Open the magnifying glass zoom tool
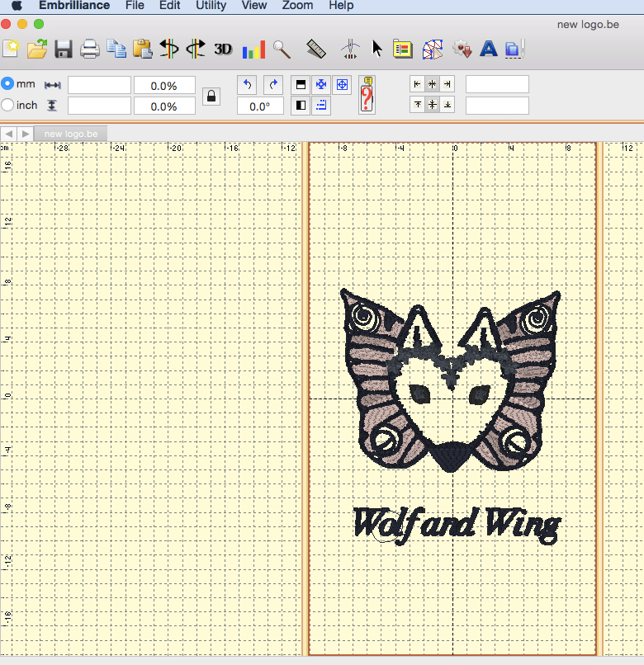Screen dimensions: 644x665 tap(282, 50)
